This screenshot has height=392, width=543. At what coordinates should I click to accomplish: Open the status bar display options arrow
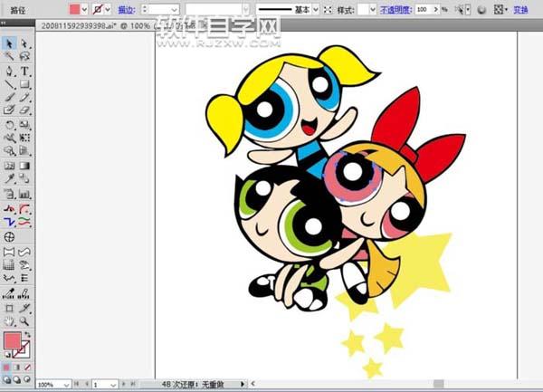coord(243,384)
